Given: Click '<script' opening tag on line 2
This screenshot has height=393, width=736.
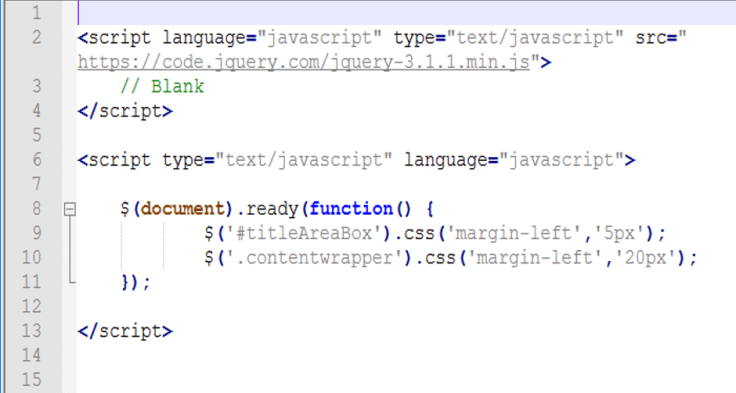Looking at the screenshot, I should pos(115,38).
